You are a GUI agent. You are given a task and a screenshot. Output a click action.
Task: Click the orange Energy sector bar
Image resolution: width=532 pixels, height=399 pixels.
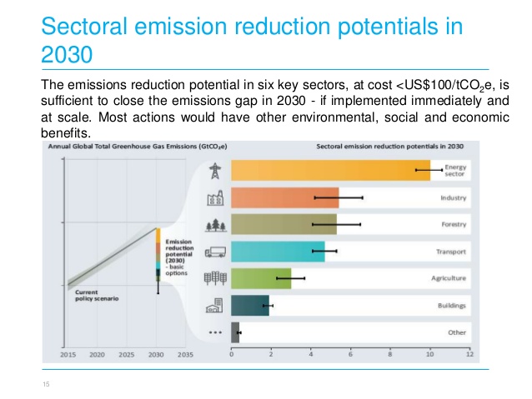click(329, 171)
